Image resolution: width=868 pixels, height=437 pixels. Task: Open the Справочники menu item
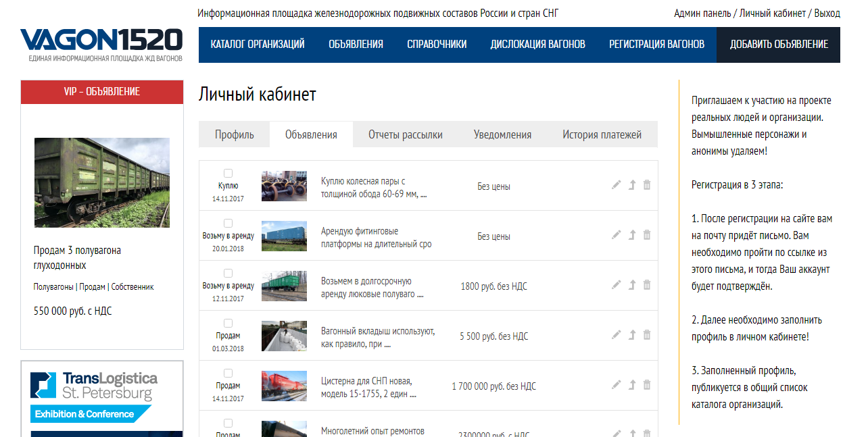click(x=437, y=45)
